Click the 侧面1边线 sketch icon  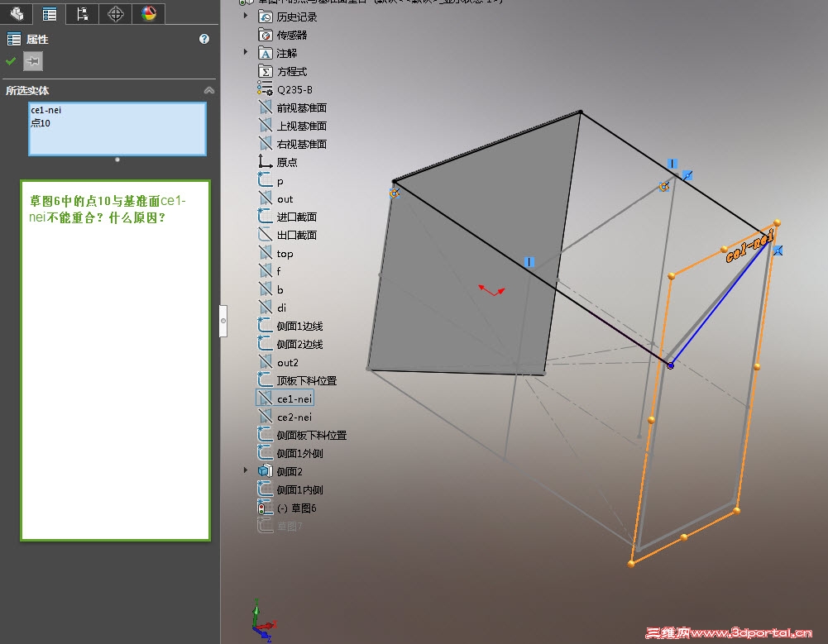265,325
